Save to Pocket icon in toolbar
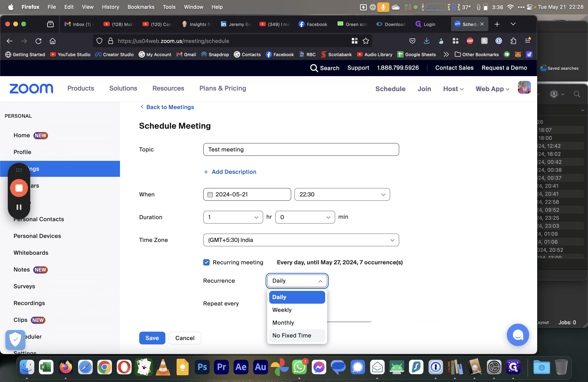The width and height of the screenshot is (588, 382). tap(412, 41)
